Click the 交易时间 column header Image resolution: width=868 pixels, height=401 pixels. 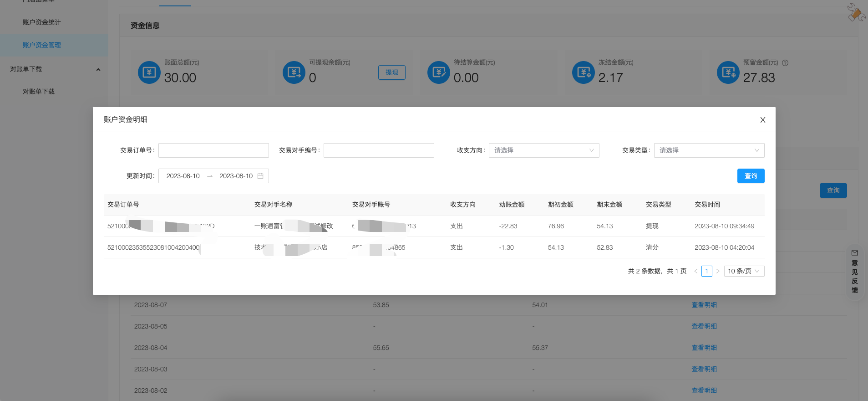tap(707, 205)
